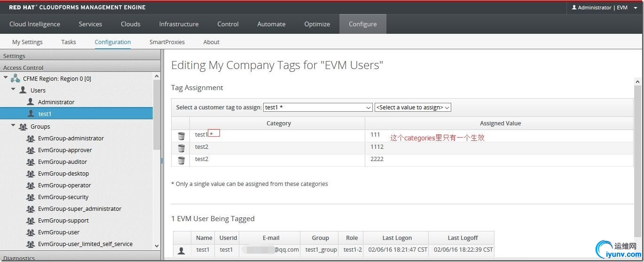Click the CFME Region network icon
The height and width of the screenshot is (262, 644).
pyautogui.click(x=16, y=78)
